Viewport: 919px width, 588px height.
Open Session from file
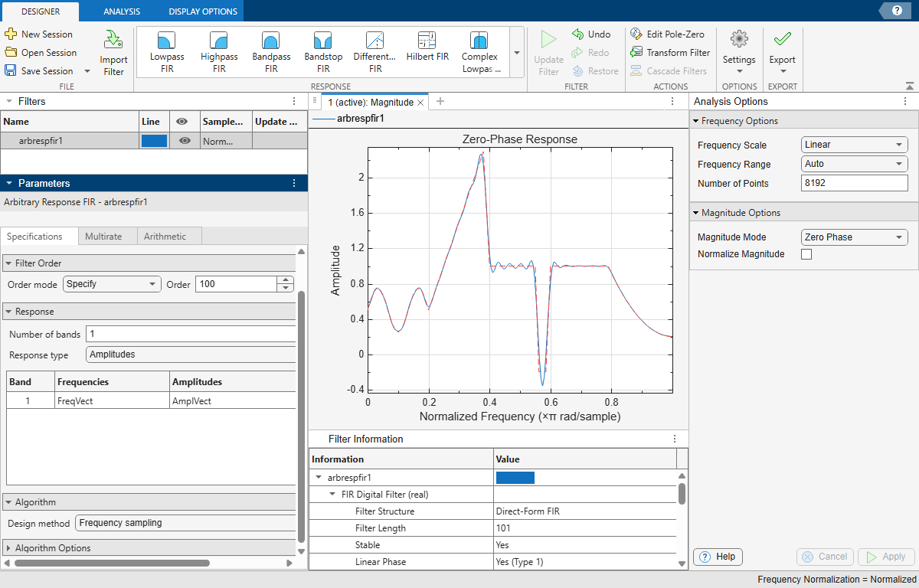click(41, 53)
